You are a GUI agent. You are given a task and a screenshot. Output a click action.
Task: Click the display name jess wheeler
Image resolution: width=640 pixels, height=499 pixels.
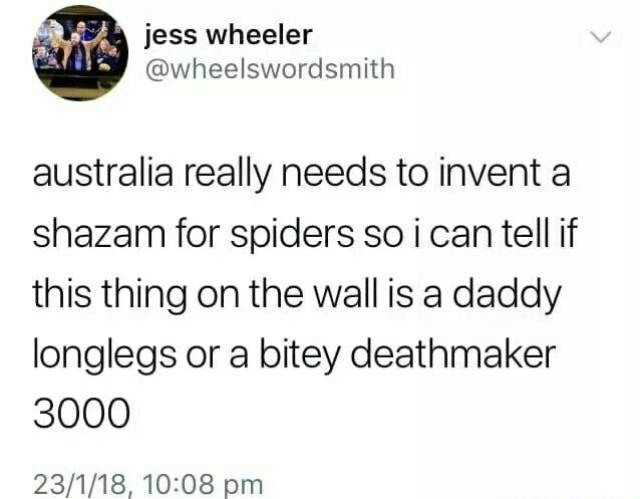[x=229, y=35]
